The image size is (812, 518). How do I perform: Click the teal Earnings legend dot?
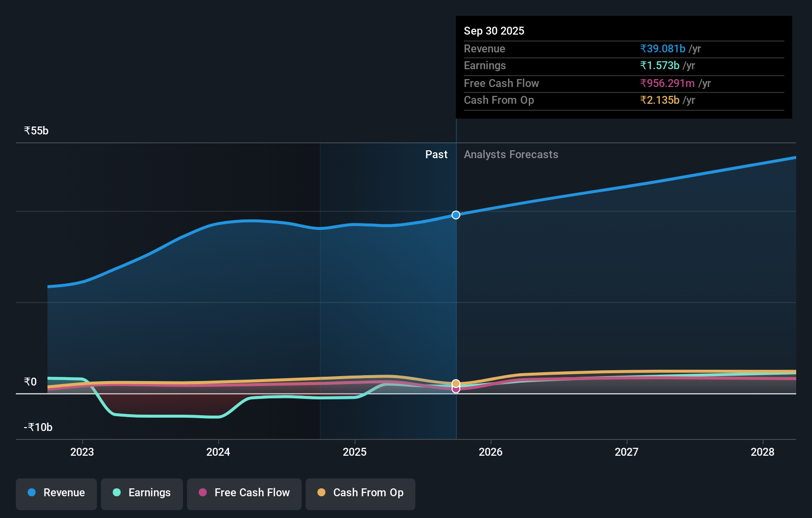coord(116,493)
